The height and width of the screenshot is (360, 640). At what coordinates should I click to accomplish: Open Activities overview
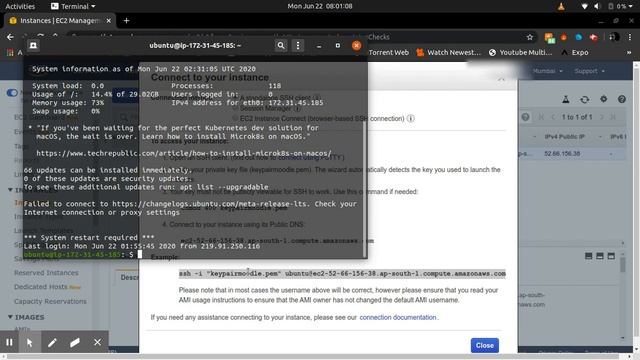pos(20,6)
